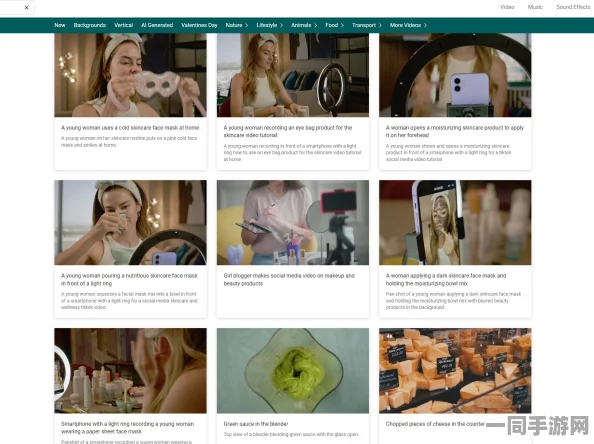Open the 'Girl blogger makes social media video' title

click(x=289, y=280)
